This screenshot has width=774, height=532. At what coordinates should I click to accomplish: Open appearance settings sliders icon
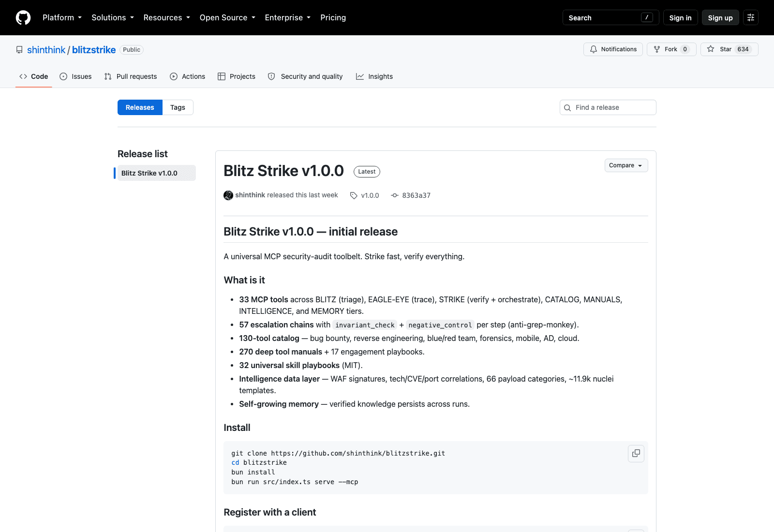point(751,17)
